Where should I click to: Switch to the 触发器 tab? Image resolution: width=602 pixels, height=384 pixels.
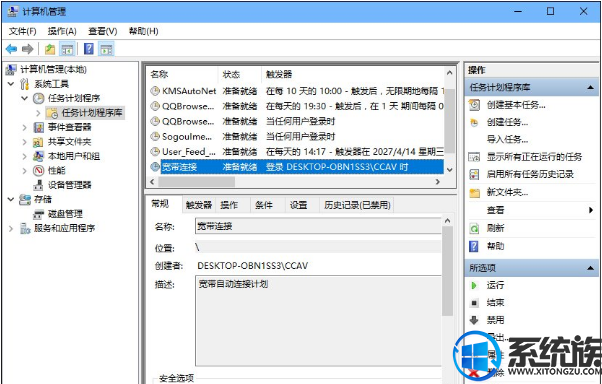[198, 205]
